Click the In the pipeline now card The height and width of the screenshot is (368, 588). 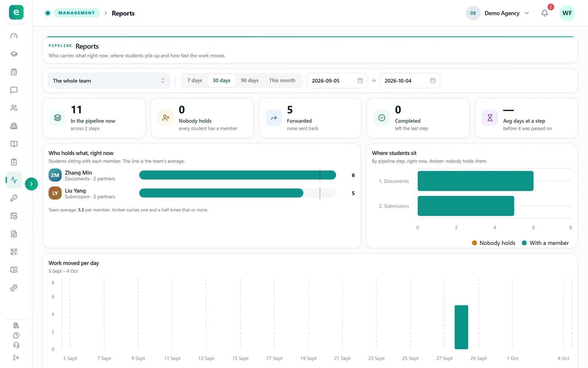click(94, 118)
